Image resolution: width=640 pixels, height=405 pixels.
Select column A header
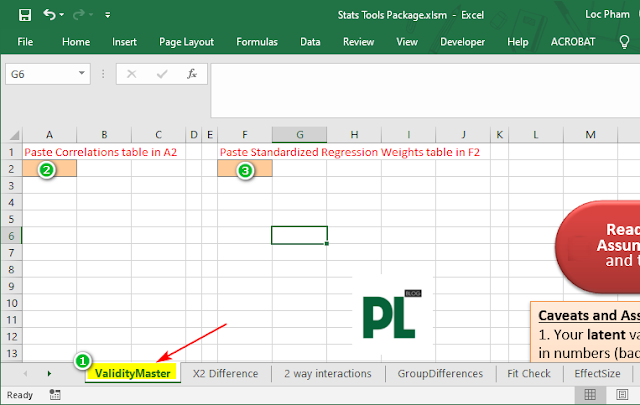(49, 135)
